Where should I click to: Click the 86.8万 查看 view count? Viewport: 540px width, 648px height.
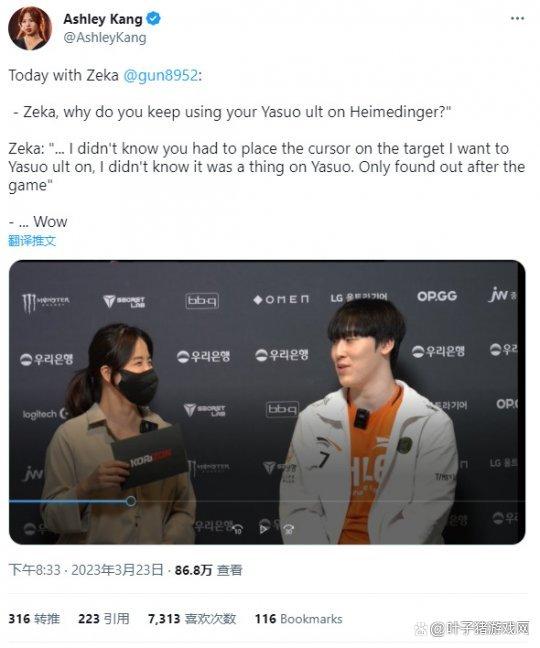208,570
